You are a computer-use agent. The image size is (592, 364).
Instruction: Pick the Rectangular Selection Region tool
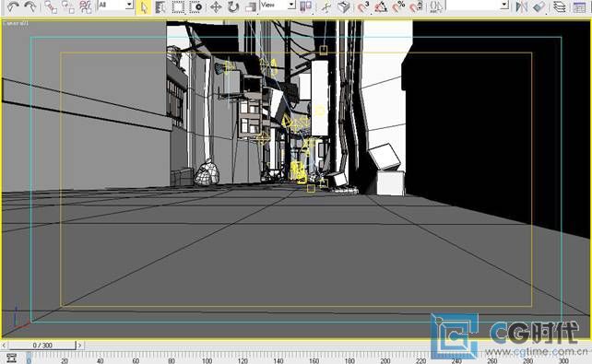[178, 7]
